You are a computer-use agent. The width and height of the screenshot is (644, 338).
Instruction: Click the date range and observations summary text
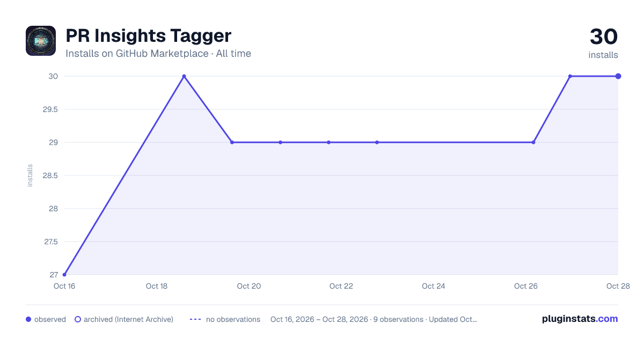pos(374,319)
